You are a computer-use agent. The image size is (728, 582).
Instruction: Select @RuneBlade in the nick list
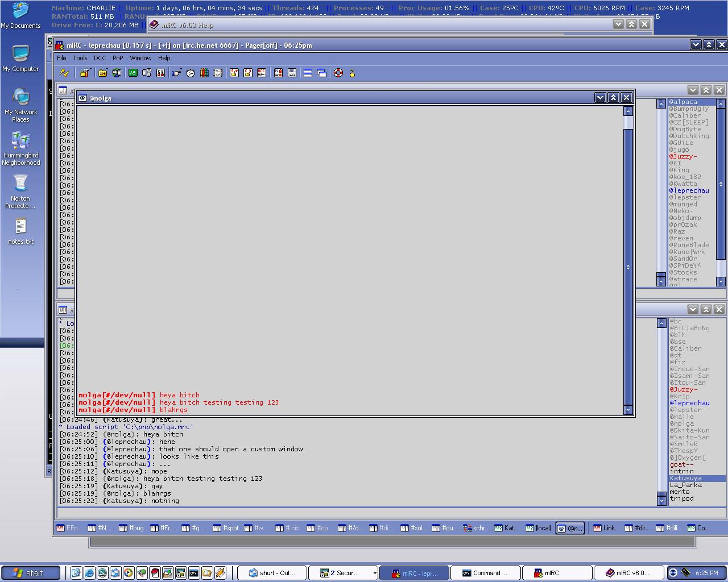pos(689,245)
